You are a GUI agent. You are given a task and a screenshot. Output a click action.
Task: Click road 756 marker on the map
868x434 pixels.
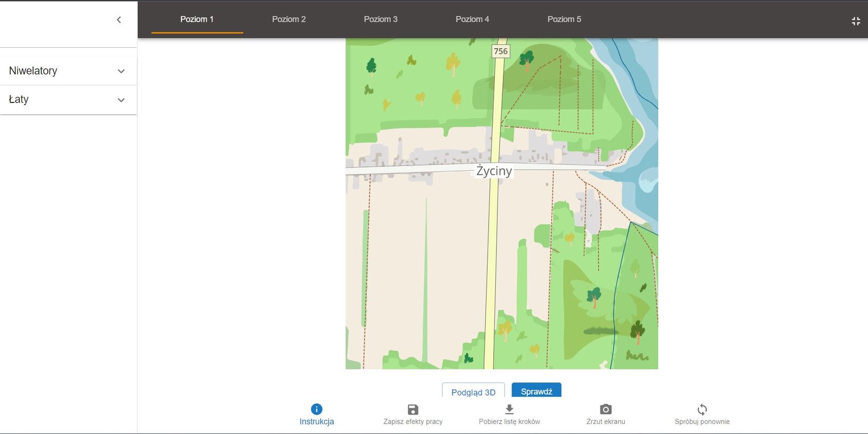pos(500,52)
